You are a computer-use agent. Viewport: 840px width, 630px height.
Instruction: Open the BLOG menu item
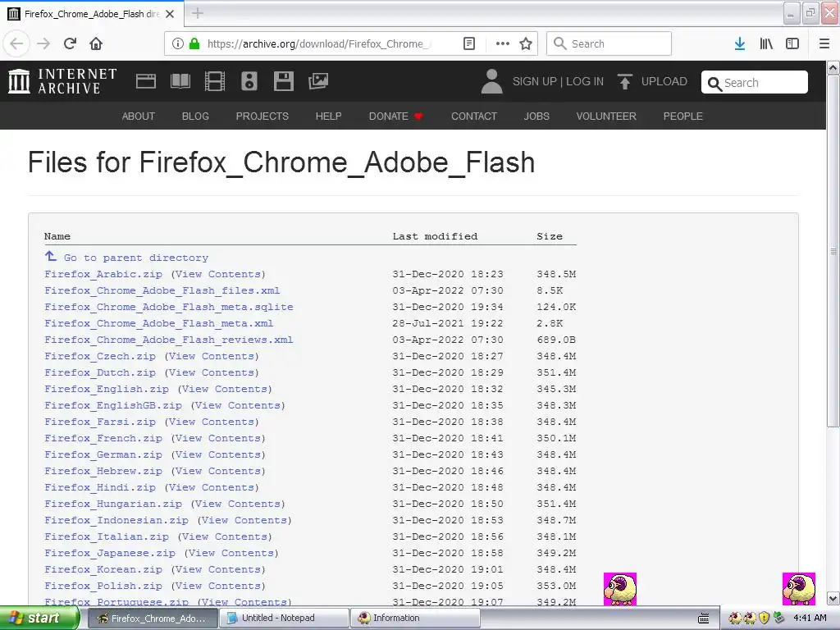click(x=195, y=116)
